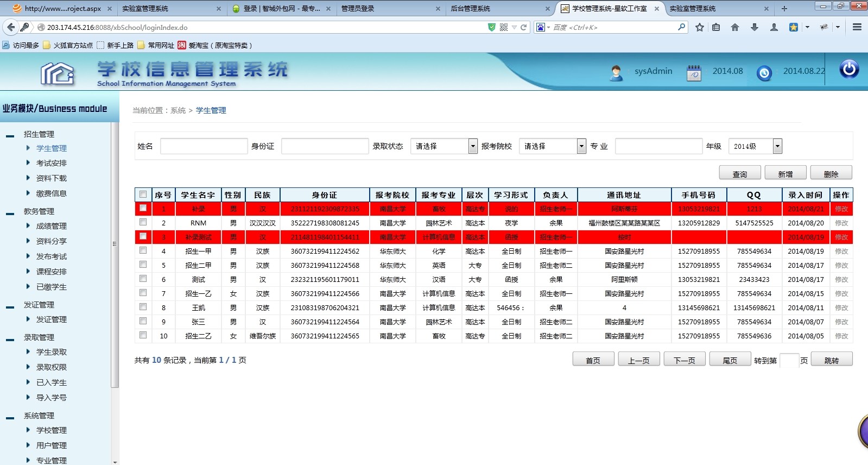Check the box for row 5 招生二甲
The image size is (868, 465).
[x=143, y=265]
